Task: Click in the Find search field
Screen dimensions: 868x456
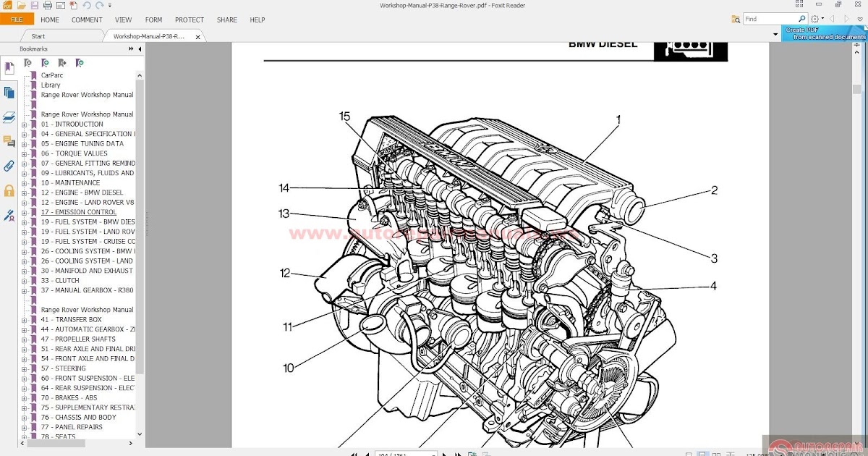Action: point(770,19)
